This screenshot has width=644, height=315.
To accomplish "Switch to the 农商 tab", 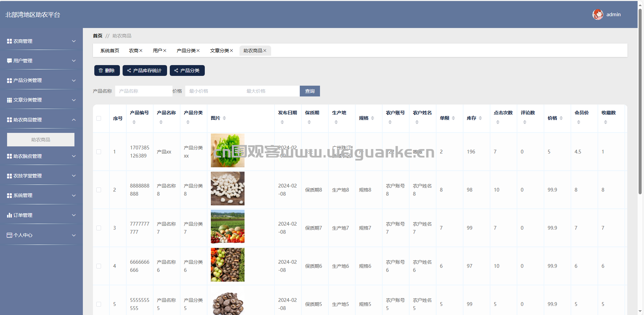I will [134, 51].
